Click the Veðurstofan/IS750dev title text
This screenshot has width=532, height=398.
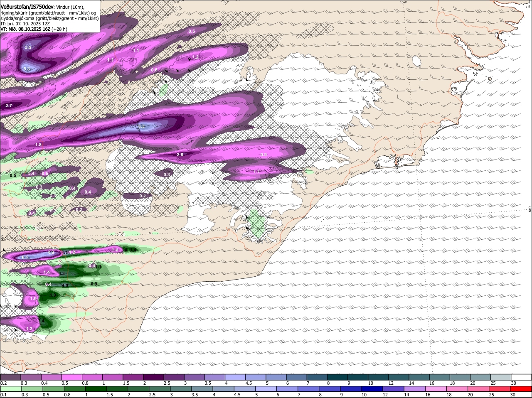(x=27, y=7)
